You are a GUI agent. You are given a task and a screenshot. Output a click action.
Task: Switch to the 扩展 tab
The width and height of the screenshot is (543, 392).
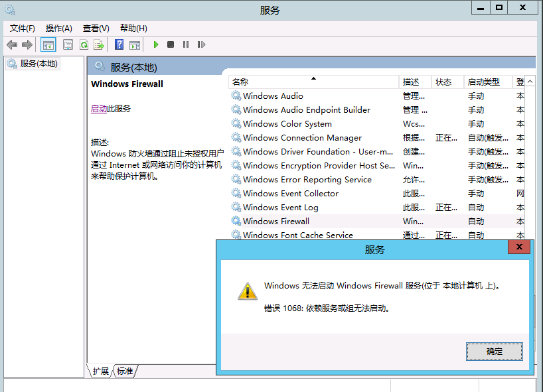coord(100,371)
